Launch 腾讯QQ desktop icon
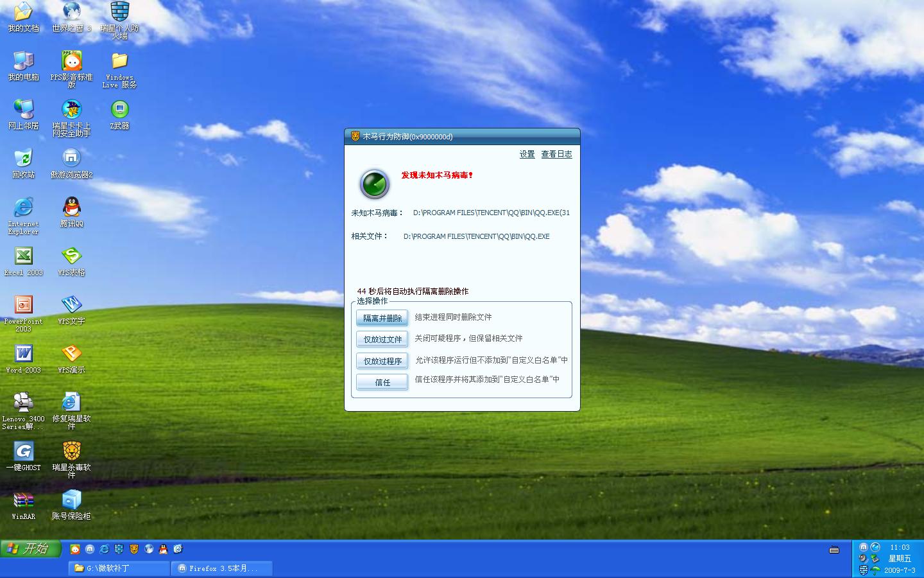Viewport: 924px width, 578px height. [71, 213]
